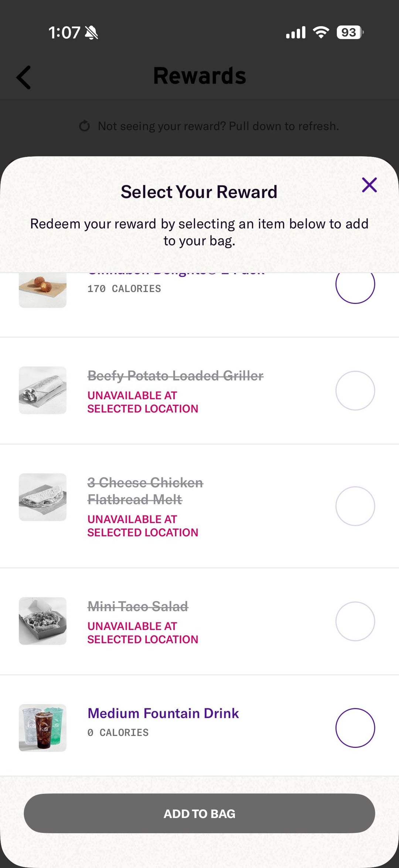Tap the Wi-Fi icon in status bar
This screenshot has height=868, width=399.
click(321, 33)
